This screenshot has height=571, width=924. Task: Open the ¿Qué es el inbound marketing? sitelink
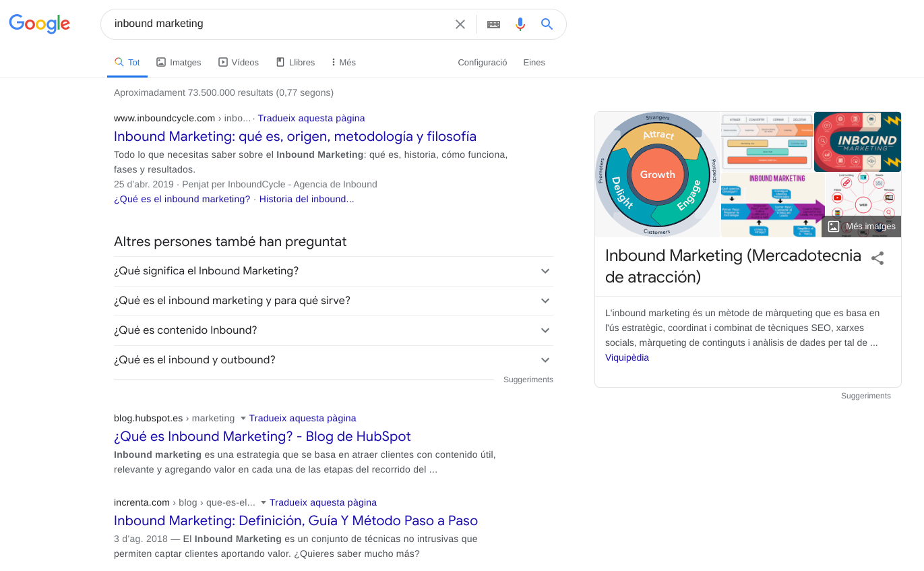point(182,199)
